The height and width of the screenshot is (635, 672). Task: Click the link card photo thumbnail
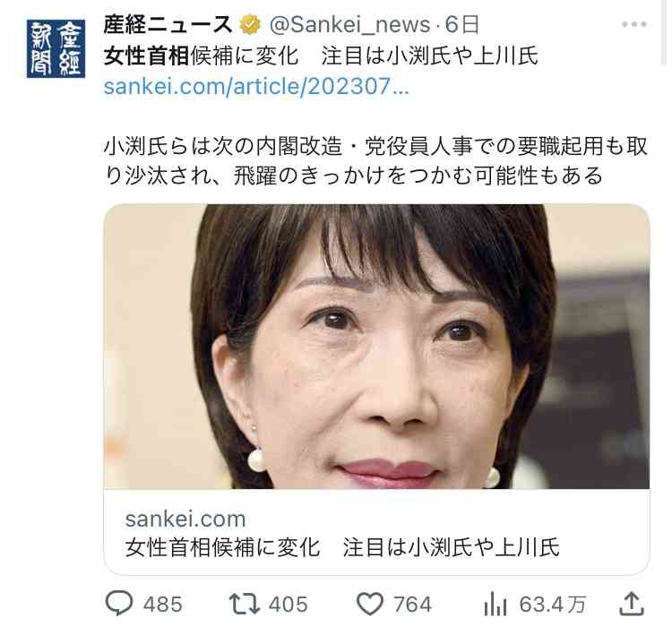pyautogui.click(x=376, y=347)
